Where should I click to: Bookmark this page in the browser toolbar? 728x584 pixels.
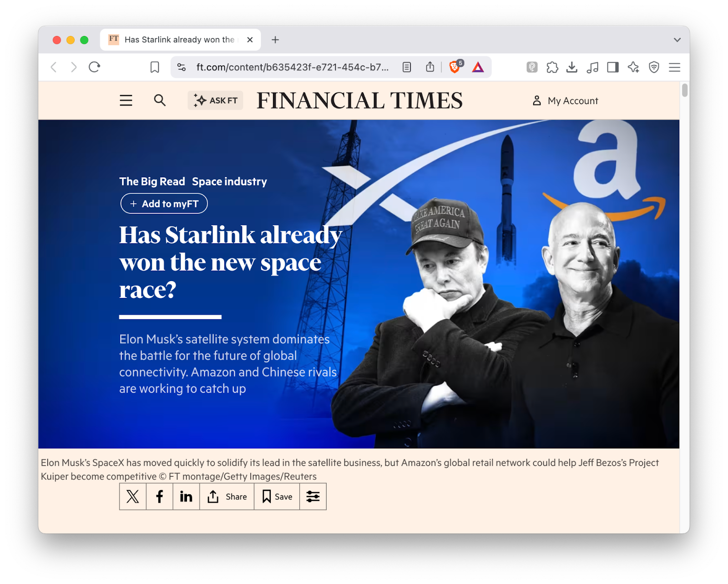coord(155,67)
